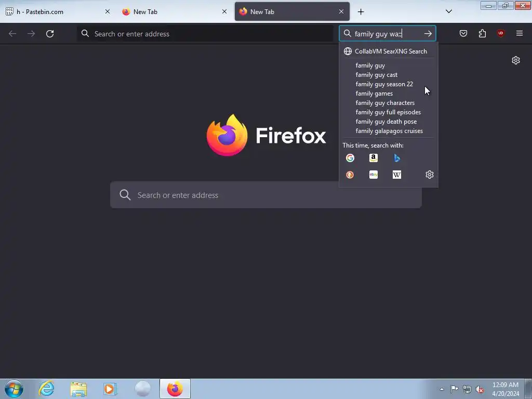The height and width of the screenshot is (399, 532).
Task: Open the Extensions puzzle icon
Action: coord(482,33)
